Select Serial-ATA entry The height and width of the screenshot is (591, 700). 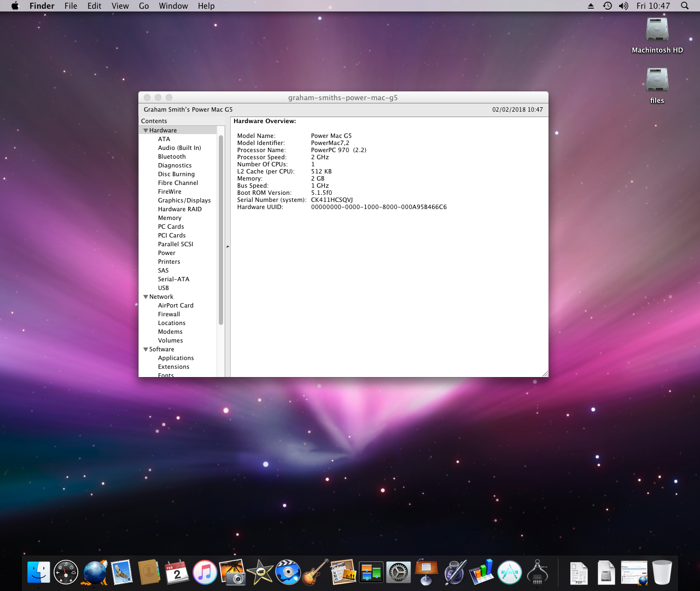point(173,279)
